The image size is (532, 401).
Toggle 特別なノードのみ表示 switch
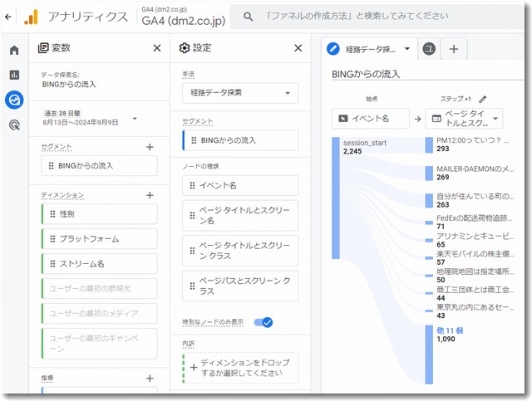264,322
